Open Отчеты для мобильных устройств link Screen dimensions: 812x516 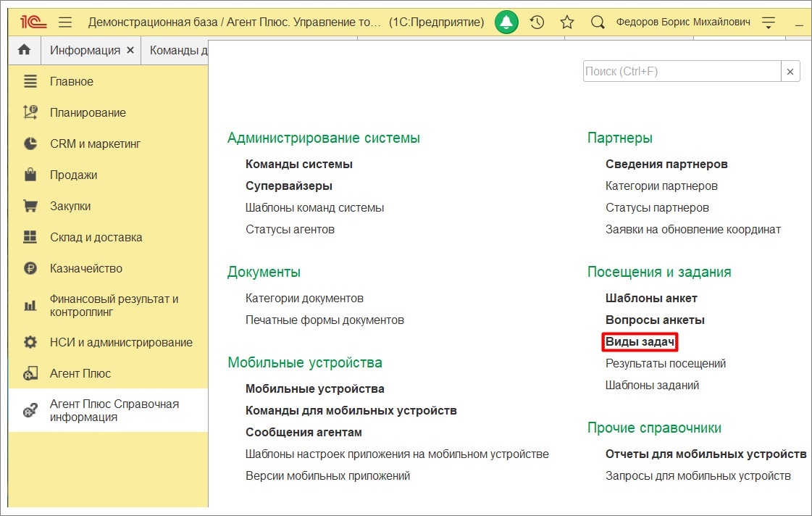(706, 454)
